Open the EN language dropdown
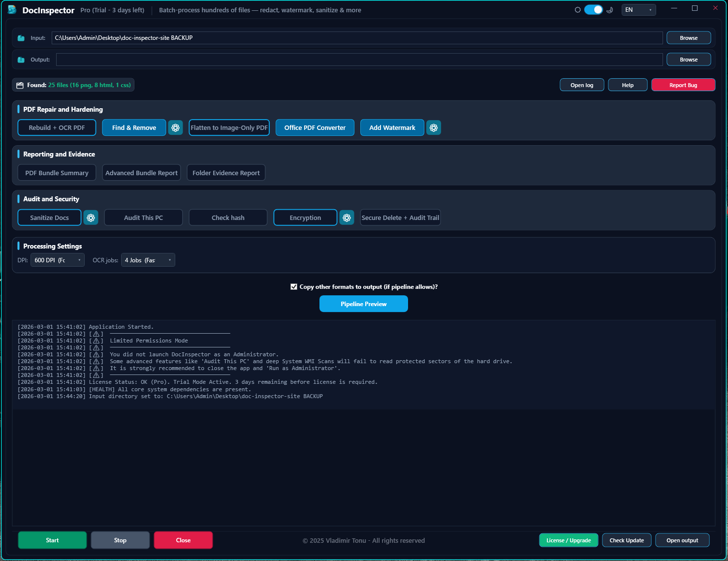 638,10
